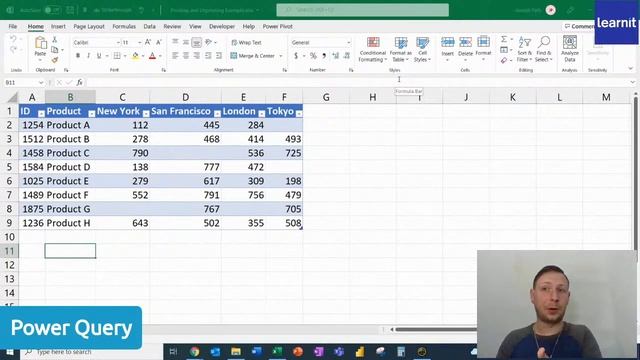The image size is (640, 360).
Task: Open PowerPoint from the taskbar
Action: pyautogui.click(x=298, y=351)
